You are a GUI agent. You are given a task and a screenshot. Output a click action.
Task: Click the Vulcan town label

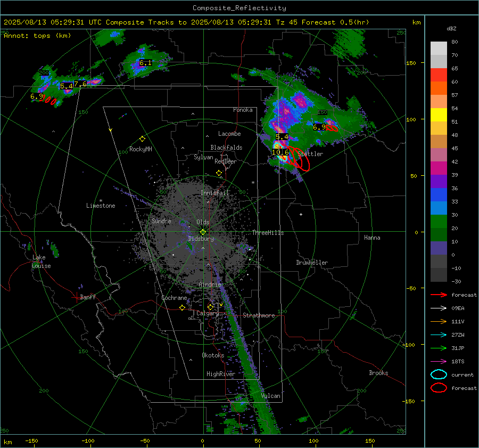point(271,396)
